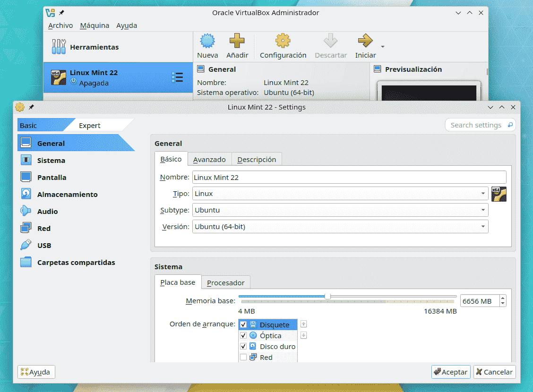Click Ayuda button in Settings dialog
533x392 pixels.
click(36, 372)
